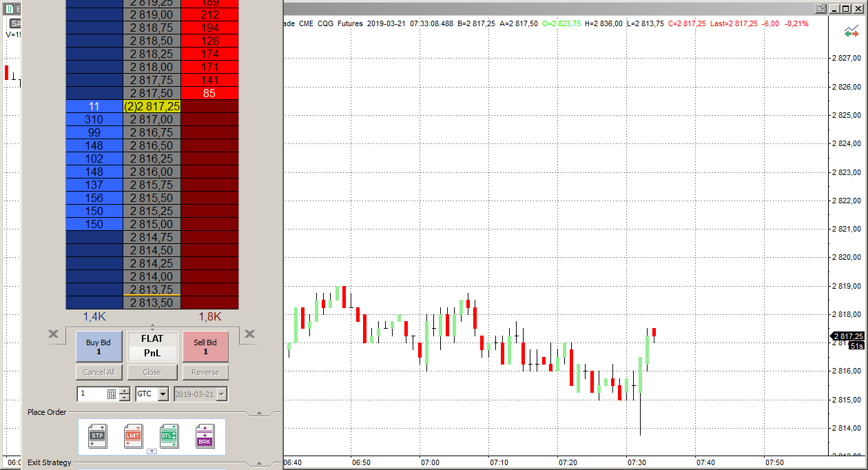Click price cell 2 816,50 in ladder
Screen dimensions: 868x470
(x=152, y=146)
